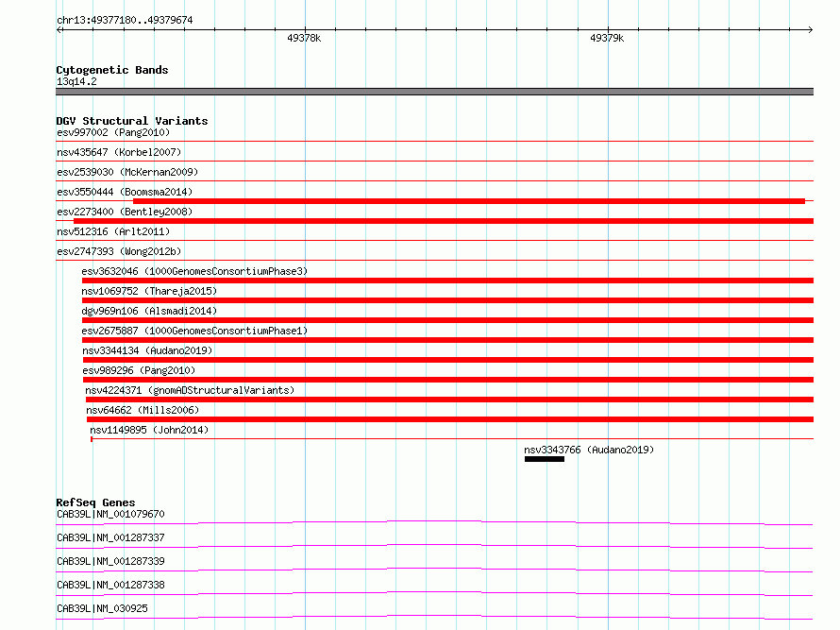Click the red bar under dgv969n106

point(447,320)
